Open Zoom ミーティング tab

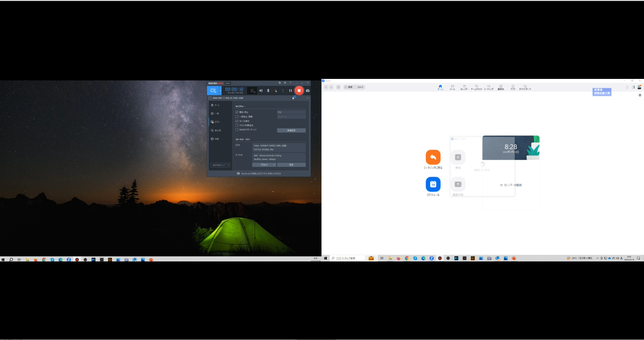point(489,87)
